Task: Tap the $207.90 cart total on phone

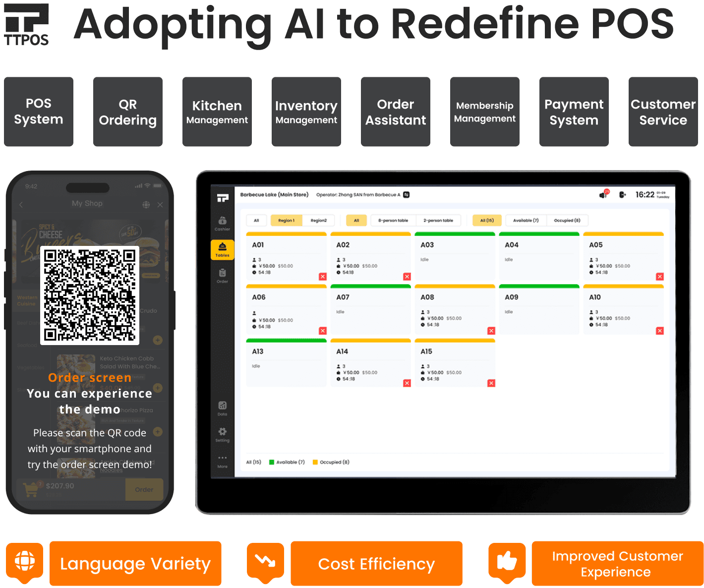Action: pyautogui.click(x=60, y=486)
